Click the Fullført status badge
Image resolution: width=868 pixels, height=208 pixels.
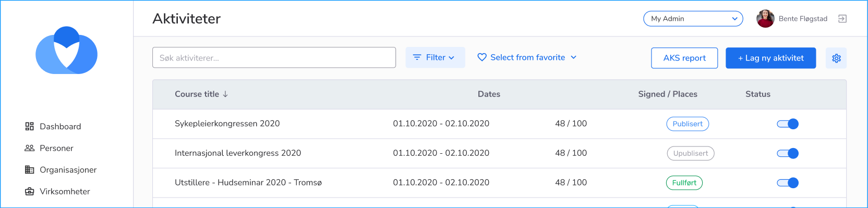tap(684, 182)
